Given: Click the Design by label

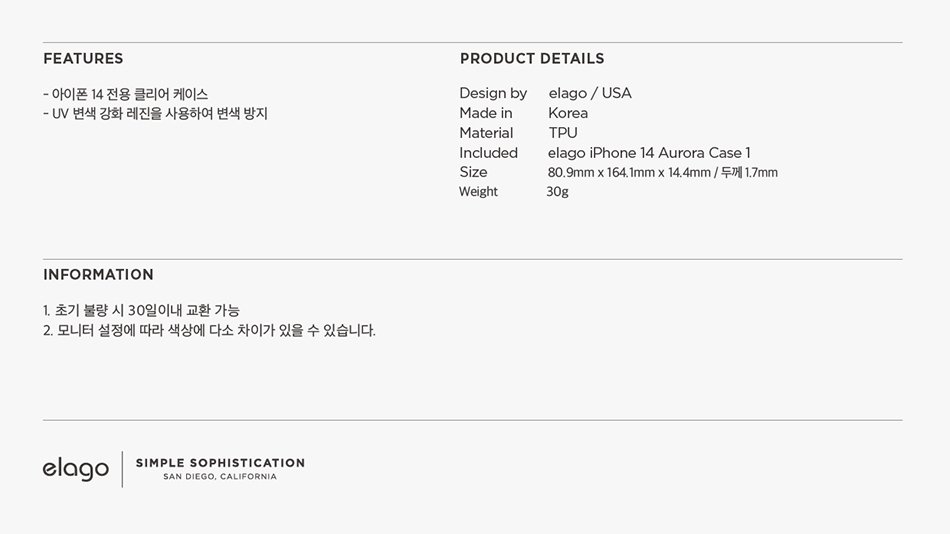Looking at the screenshot, I should pyautogui.click(x=493, y=93).
